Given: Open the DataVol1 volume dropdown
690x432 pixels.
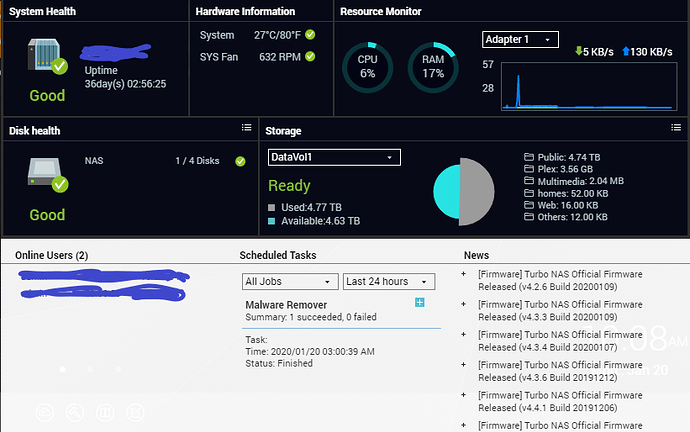Looking at the screenshot, I should pos(334,157).
